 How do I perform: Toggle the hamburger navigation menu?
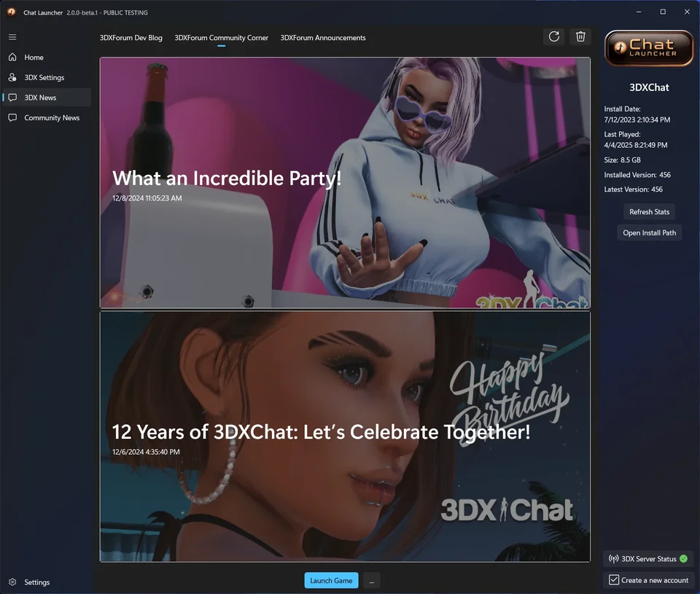tap(12, 37)
